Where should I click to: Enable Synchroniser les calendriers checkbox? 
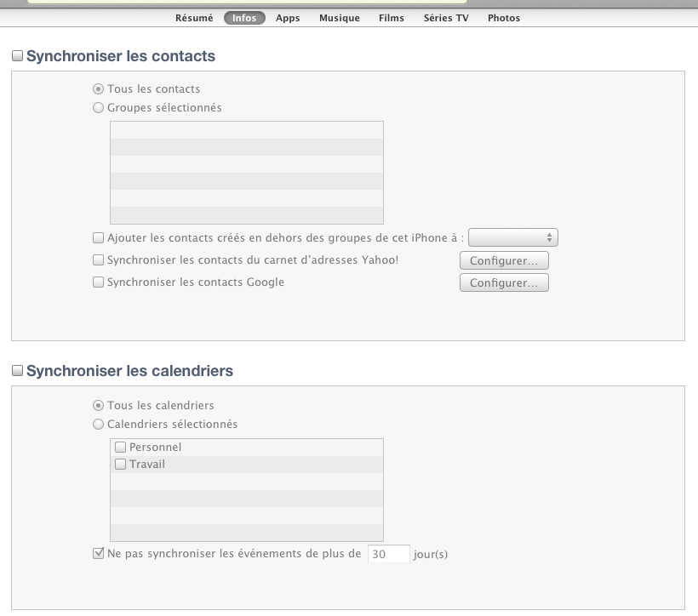pos(17,370)
